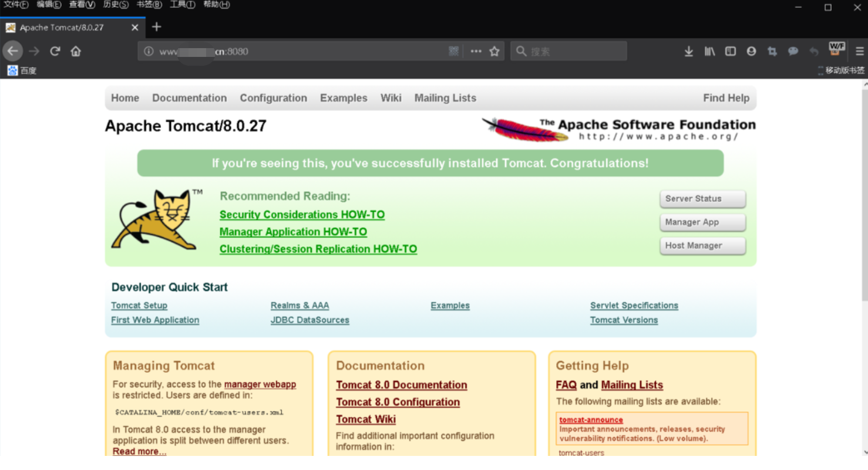
Task: Open Manager Application HOW-TO link
Action: pos(293,232)
